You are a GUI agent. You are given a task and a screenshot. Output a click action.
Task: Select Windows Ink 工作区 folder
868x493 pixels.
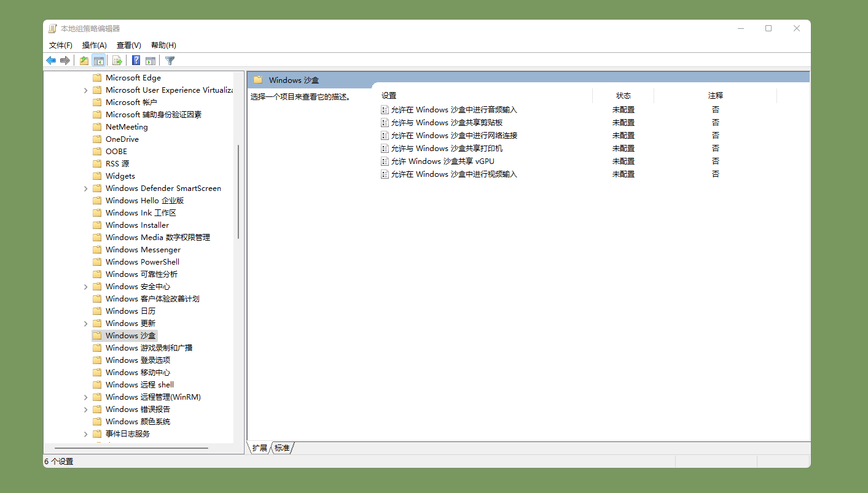[x=141, y=213]
